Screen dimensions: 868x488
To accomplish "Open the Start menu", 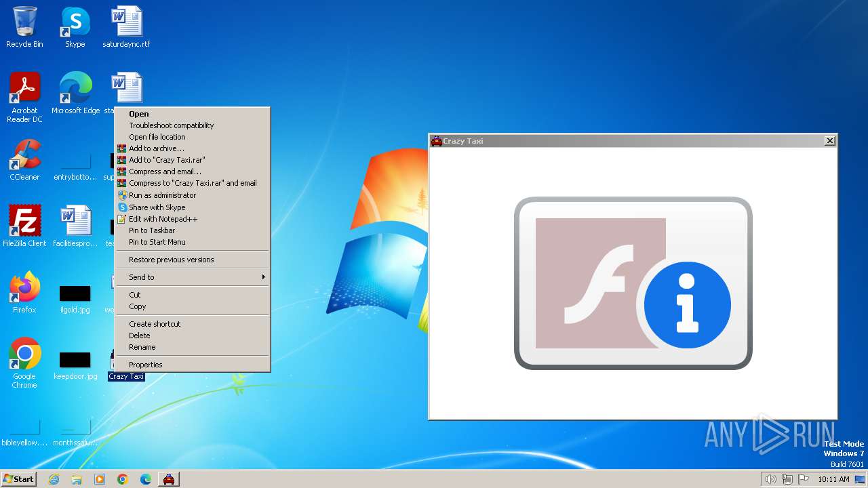I will pyautogui.click(x=19, y=479).
